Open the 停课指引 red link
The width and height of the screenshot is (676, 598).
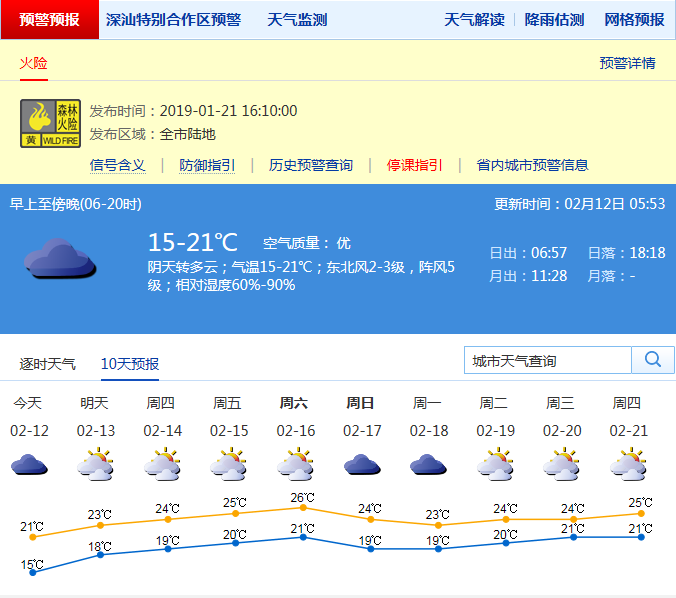(x=415, y=165)
